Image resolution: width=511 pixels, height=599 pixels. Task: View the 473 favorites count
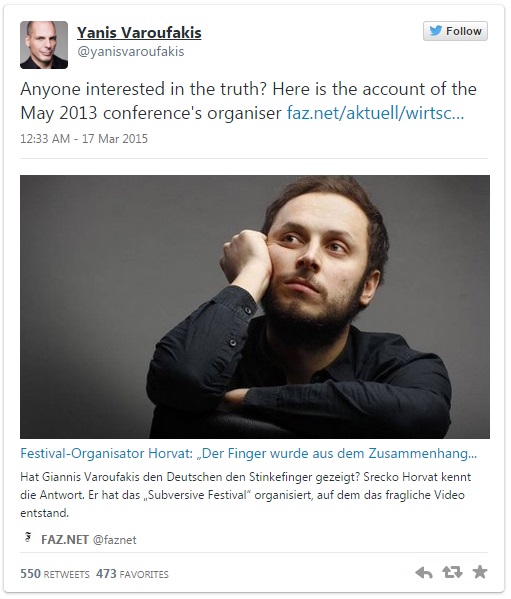(132, 574)
